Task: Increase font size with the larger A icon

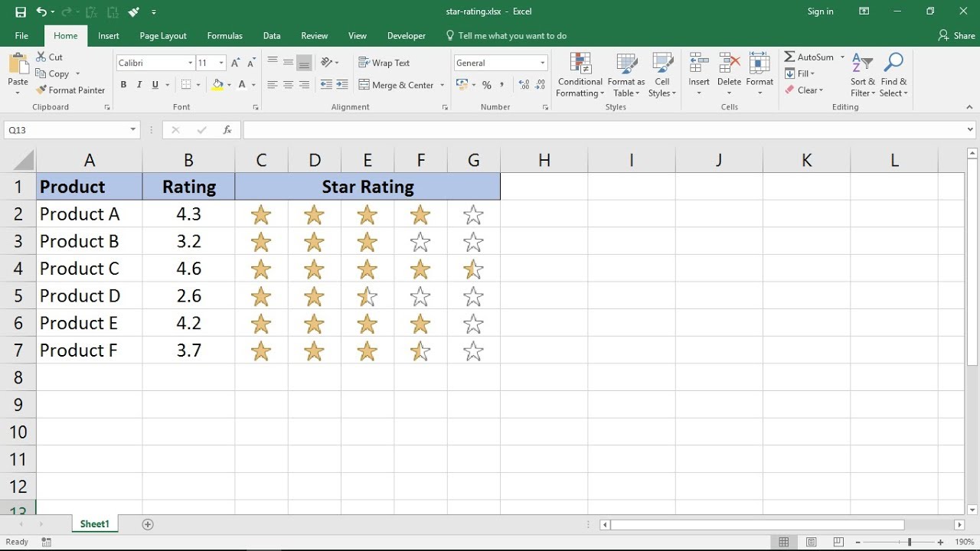Action: pyautogui.click(x=236, y=63)
